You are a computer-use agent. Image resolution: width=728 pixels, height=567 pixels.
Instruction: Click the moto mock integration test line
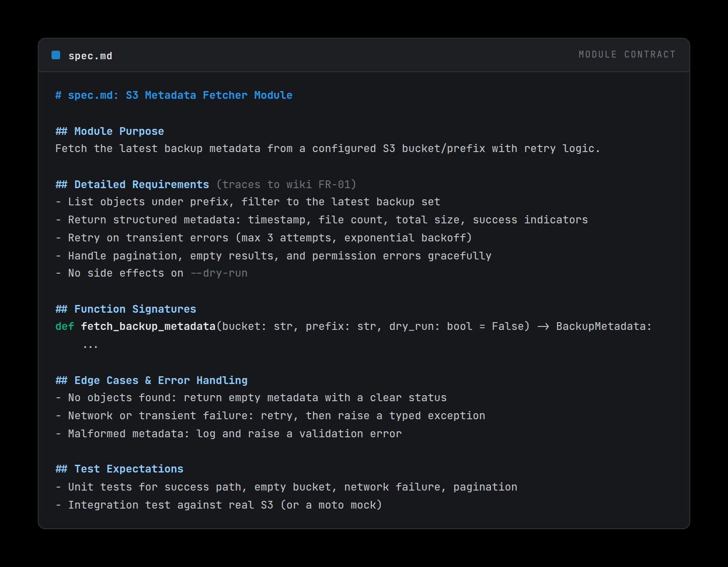(x=218, y=505)
